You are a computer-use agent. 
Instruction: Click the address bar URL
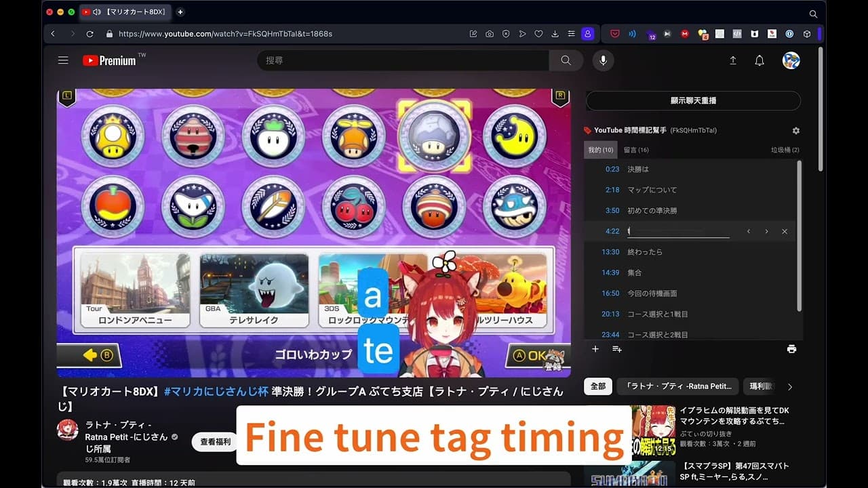click(225, 33)
